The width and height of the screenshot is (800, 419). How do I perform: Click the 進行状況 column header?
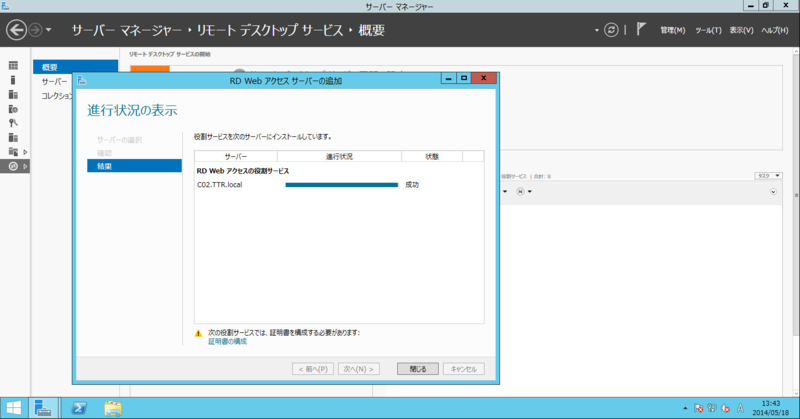click(x=339, y=156)
